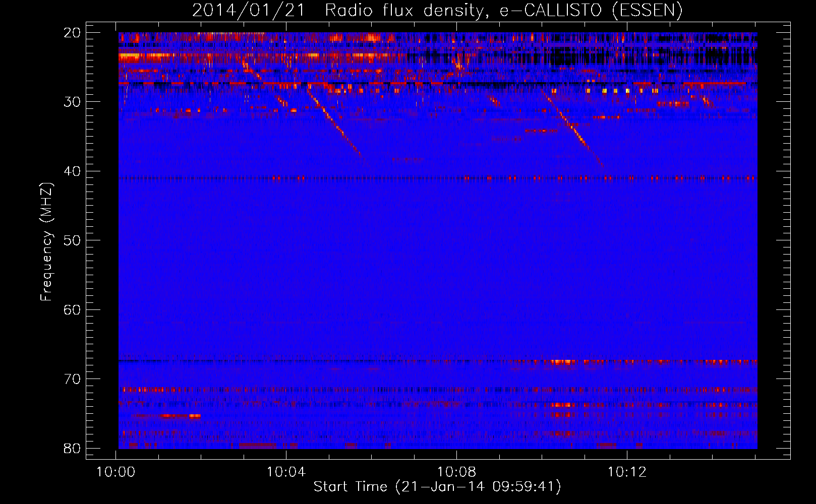Click the '10:04' time tick label
Image resolution: width=816 pixels, height=504 pixels.
tap(286, 472)
